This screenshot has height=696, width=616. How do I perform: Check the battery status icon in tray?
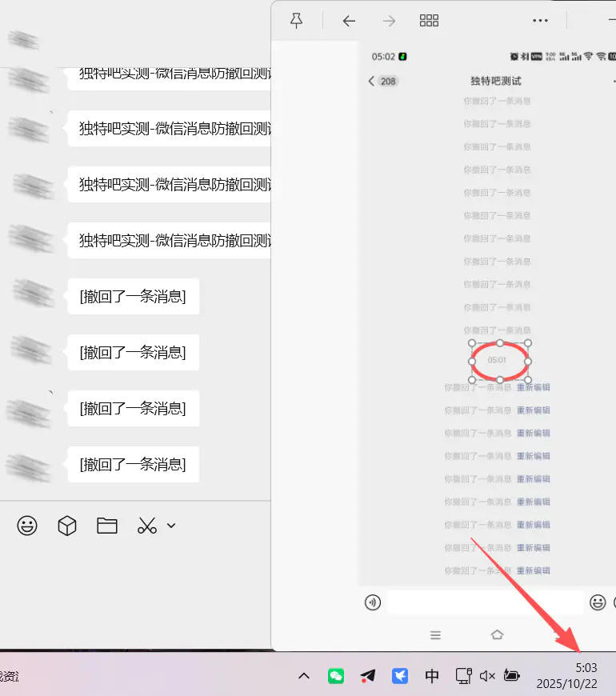[512, 675]
